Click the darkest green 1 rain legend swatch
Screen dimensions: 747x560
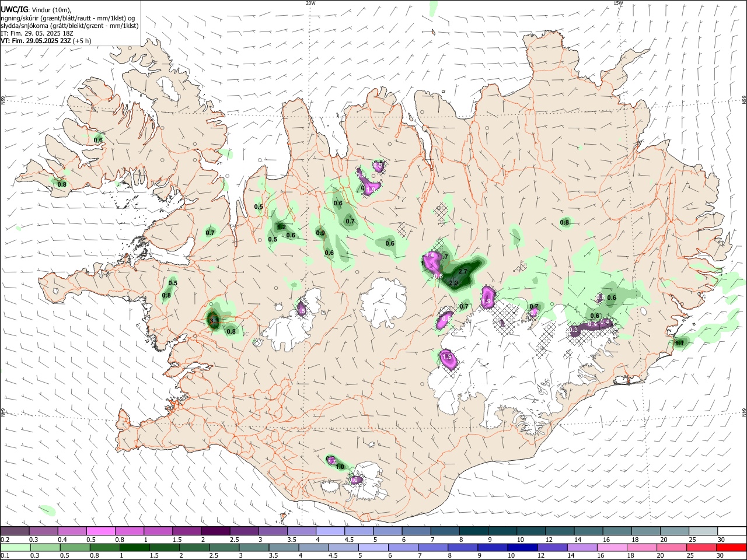[x=134, y=547]
